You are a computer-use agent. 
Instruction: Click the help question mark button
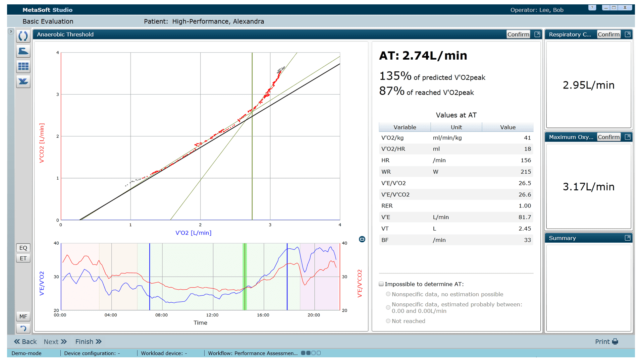pyautogui.click(x=592, y=8)
